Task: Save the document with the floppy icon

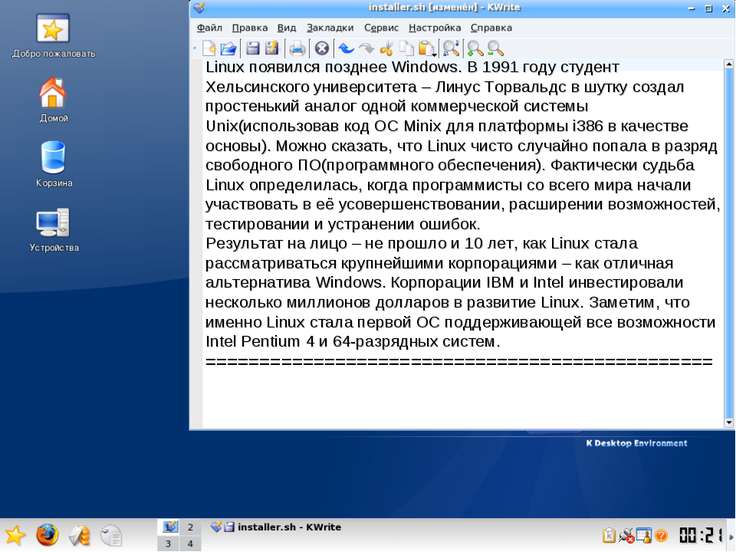Action: 253,48
